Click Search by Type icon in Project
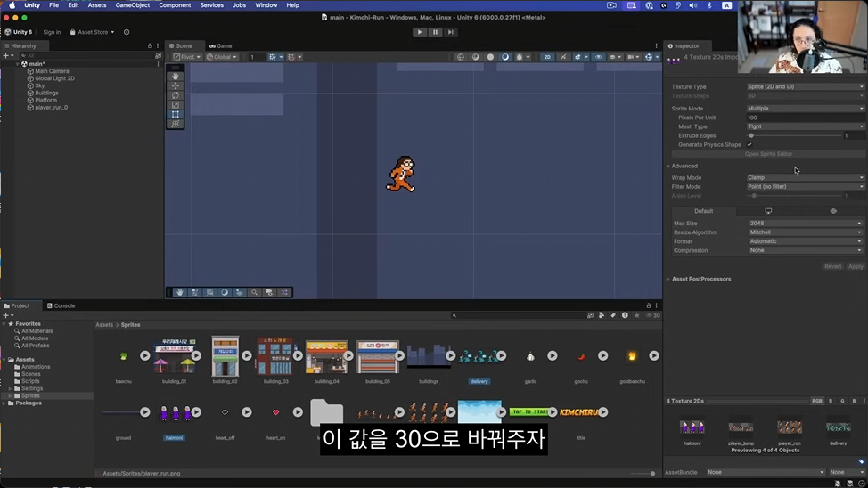 (602, 315)
